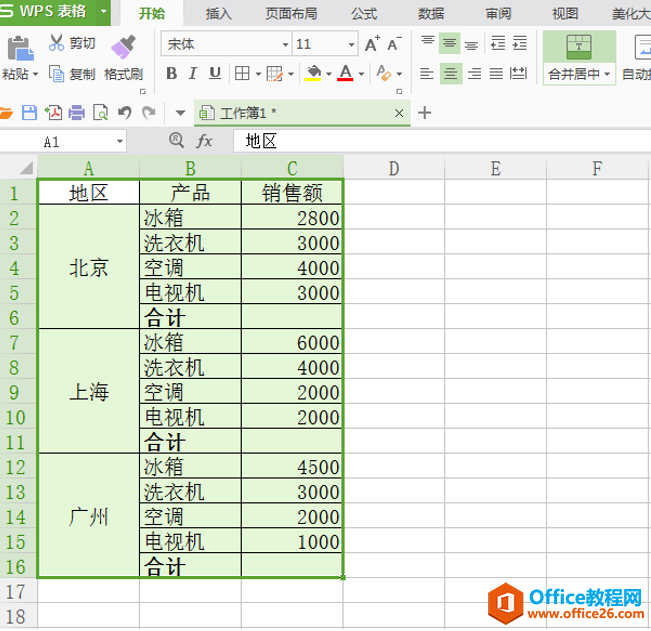Toggle vertical middle alignment
Image resolution: width=651 pixels, height=631 pixels.
coord(449,43)
